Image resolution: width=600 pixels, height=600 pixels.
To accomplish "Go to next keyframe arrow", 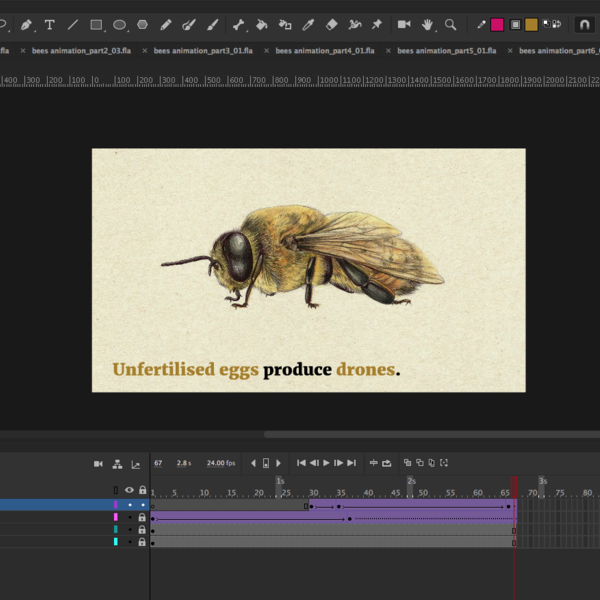I will [x=279, y=463].
